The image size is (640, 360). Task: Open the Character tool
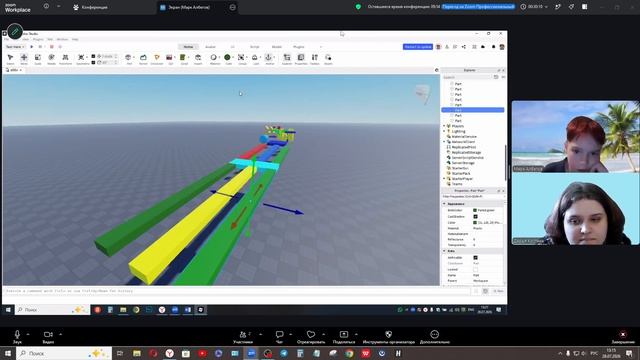point(157,59)
